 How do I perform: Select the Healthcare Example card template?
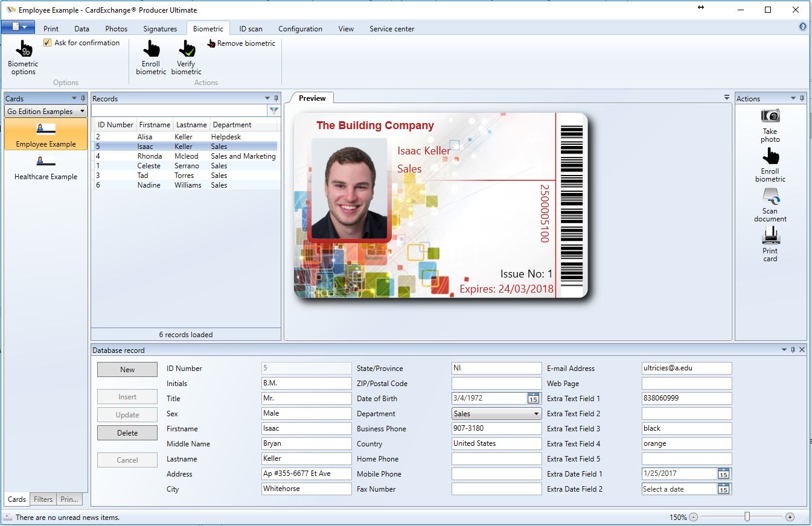[46, 168]
